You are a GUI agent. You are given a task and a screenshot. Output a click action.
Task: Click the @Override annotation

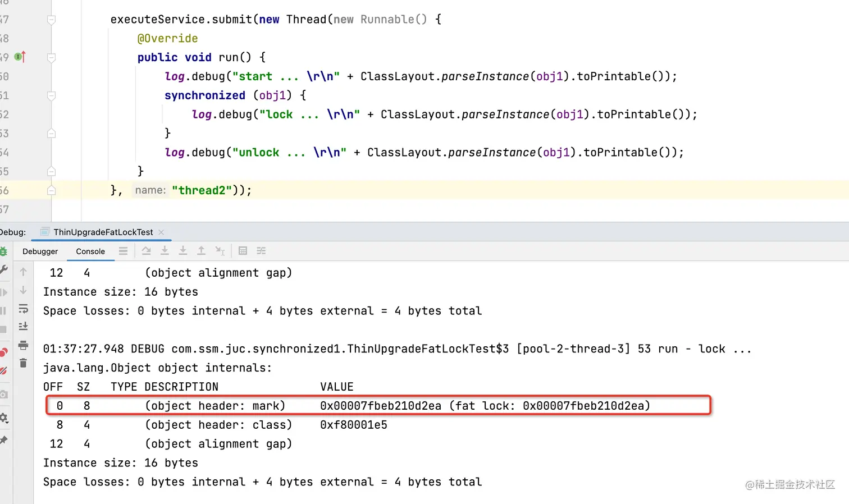point(167,38)
